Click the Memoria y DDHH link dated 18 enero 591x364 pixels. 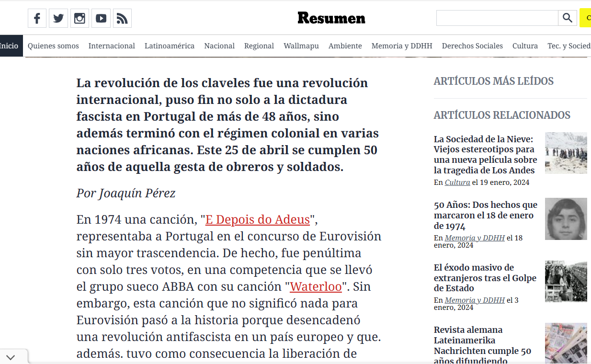[x=475, y=238]
